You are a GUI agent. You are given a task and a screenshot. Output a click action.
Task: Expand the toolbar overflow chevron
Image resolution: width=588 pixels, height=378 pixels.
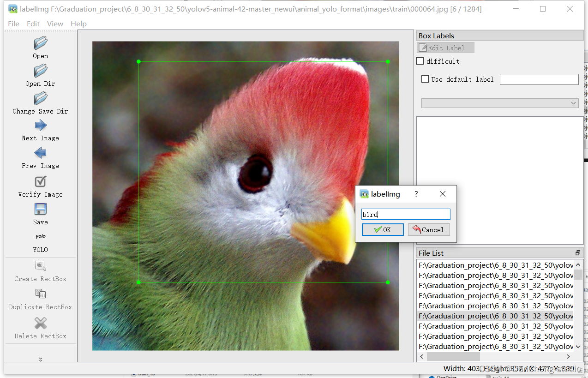tap(41, 360)
